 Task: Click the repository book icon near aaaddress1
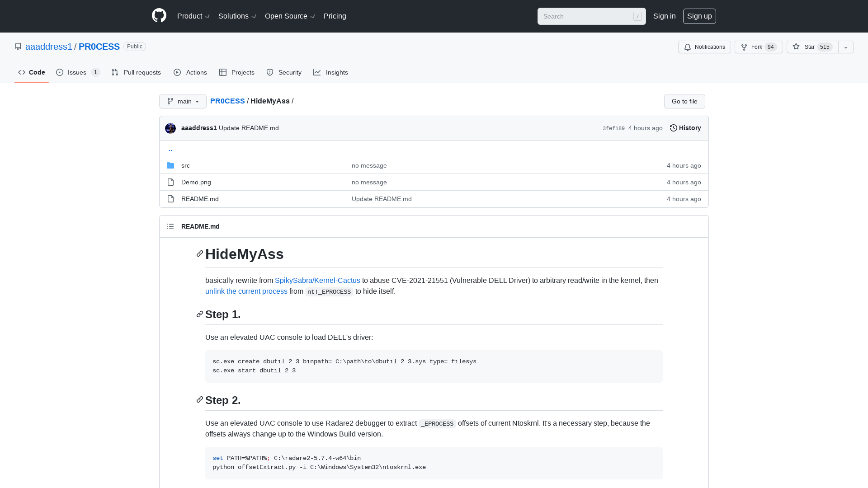[x=18, y=46]
